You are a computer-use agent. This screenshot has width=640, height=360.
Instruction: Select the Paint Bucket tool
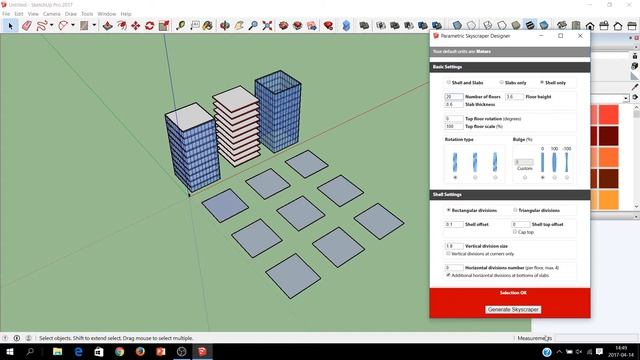[x=208, y=26]
